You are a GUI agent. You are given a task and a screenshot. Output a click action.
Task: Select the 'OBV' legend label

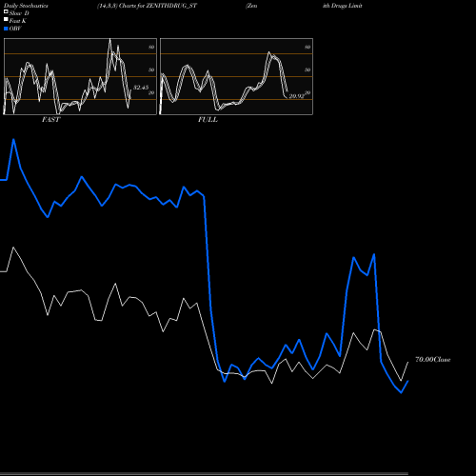(x=15, y=29)
